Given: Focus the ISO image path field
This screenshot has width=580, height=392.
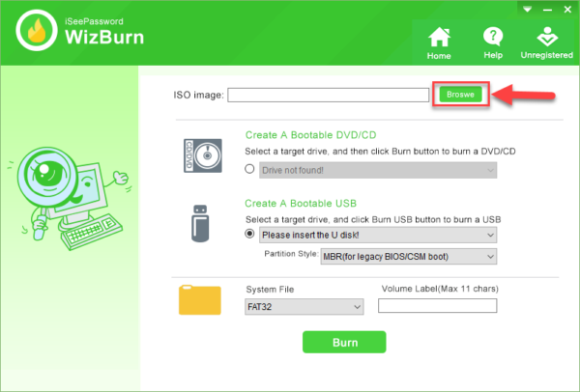Looking at the screenshot, I should click(328, 95).
